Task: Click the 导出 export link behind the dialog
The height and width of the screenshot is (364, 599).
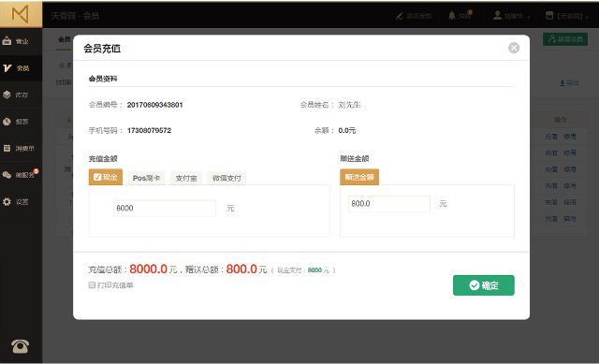Action: pyautogui.click(x=569, y=82)
